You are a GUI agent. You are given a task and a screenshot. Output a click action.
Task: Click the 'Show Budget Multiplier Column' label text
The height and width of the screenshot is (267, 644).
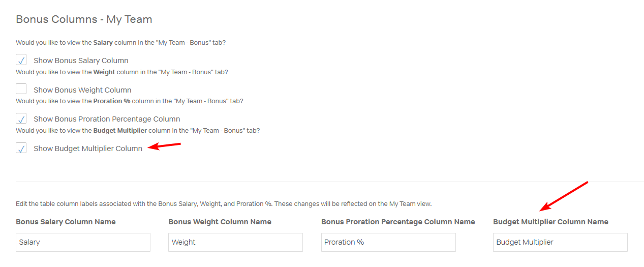click(88, 149)
